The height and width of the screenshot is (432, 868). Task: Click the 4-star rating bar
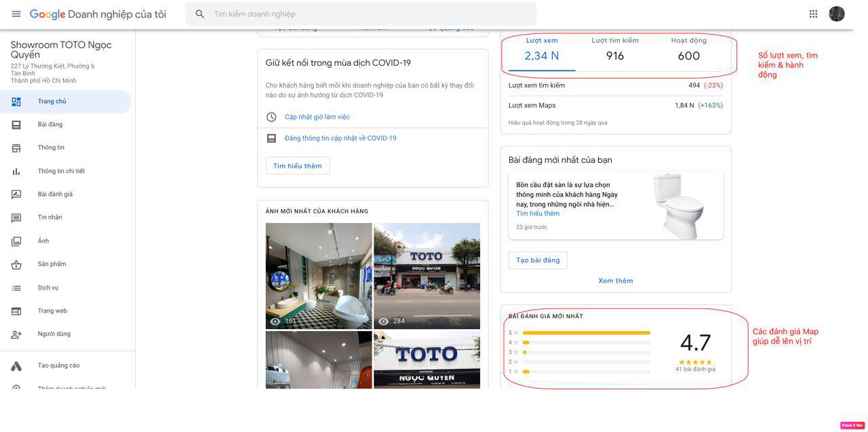click(586, 342)
